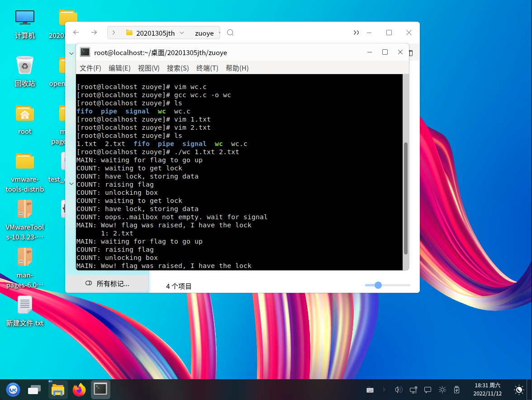Open the 终端(T) terminal menu
The width and height of the screenshot is (532, 400).
click(x=207, y=68)
